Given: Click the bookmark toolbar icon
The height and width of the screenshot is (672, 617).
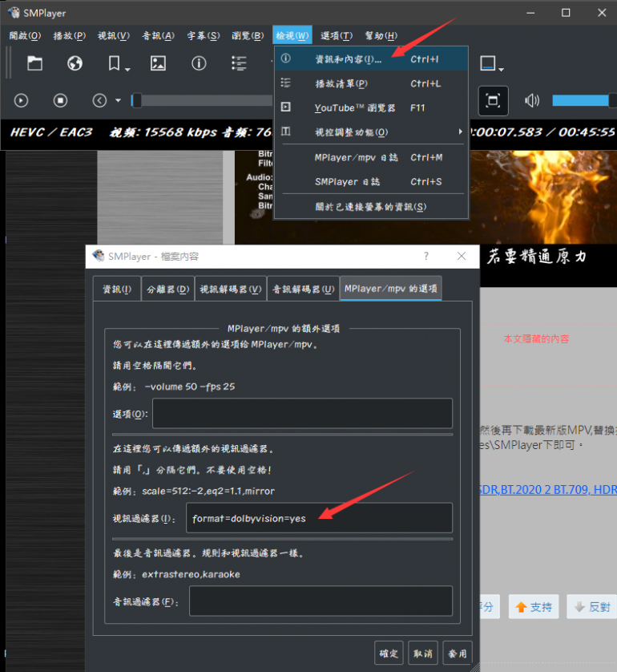Looking at the screenshot, I should (114, 63).
